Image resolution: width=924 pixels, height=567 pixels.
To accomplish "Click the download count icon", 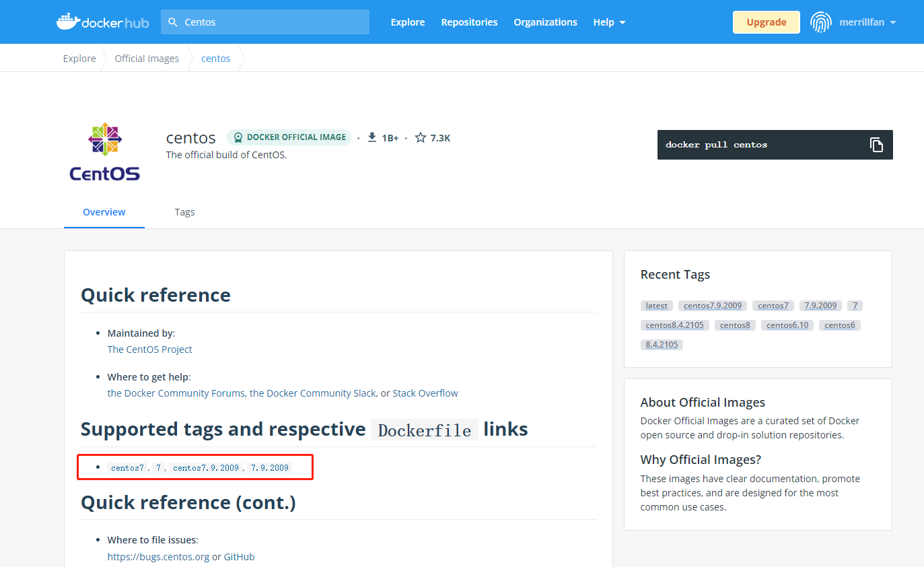I will pos(372,137).
